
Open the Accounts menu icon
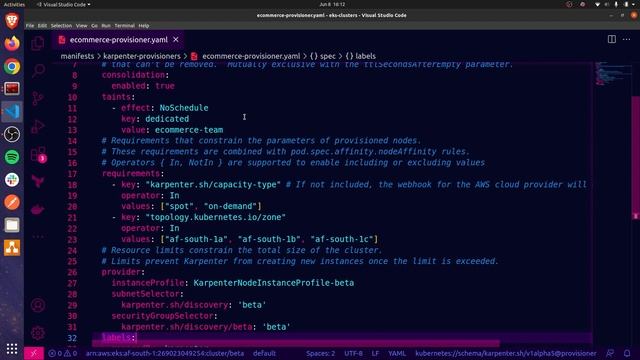point(38,305)
